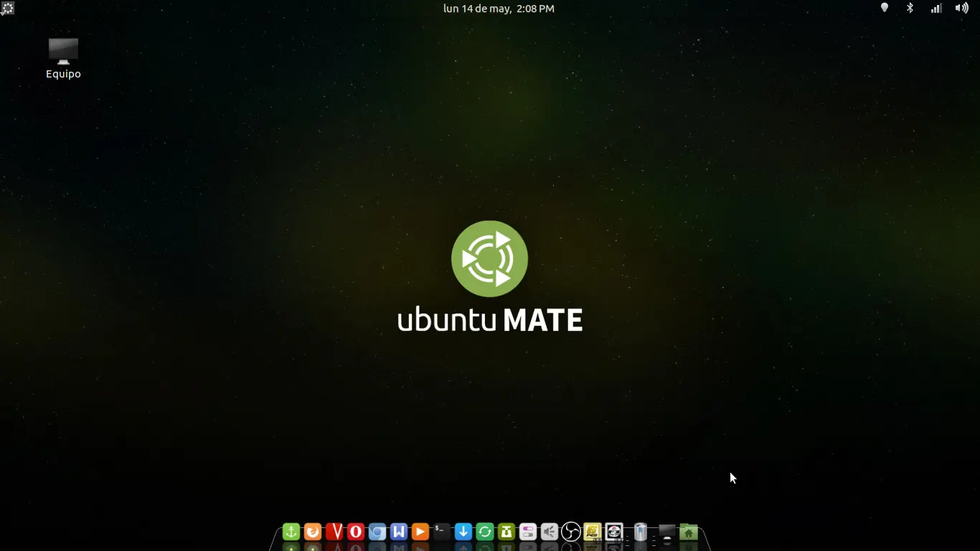Open the trash can in the dock

point(640,532)
